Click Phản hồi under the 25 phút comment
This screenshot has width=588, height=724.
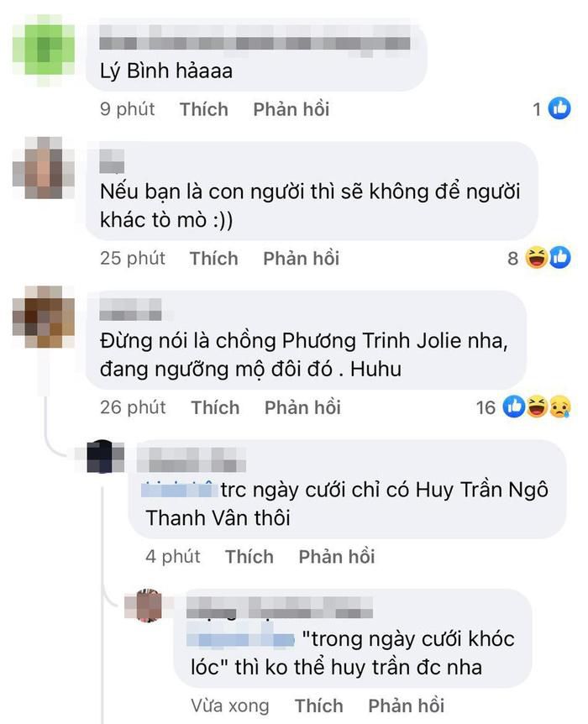point(302,259)
